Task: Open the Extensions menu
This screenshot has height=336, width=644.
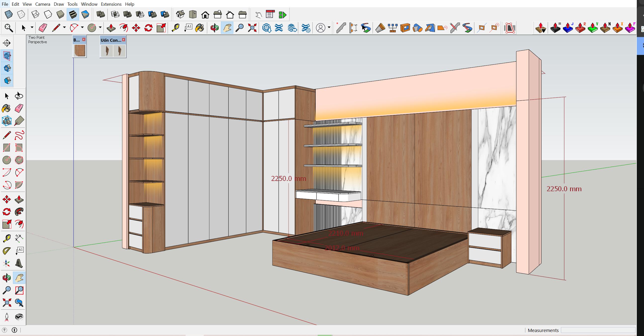Action: pyautogui.click(x=111, y=4)
